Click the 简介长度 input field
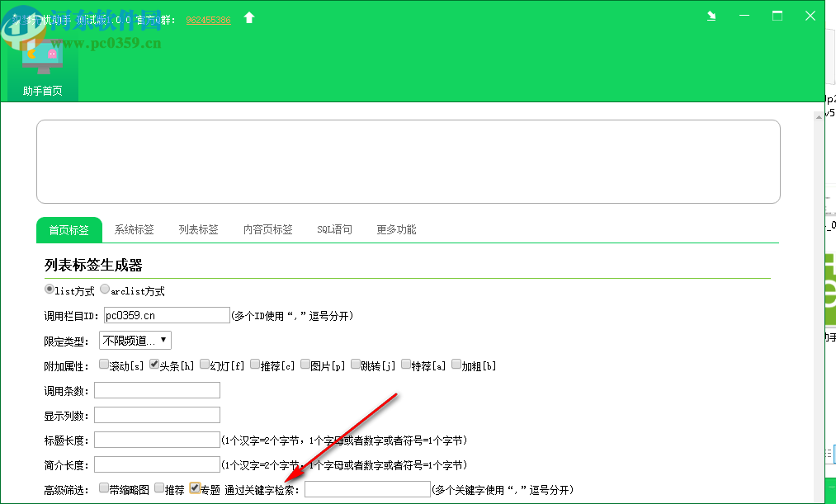 pos(158,464)
